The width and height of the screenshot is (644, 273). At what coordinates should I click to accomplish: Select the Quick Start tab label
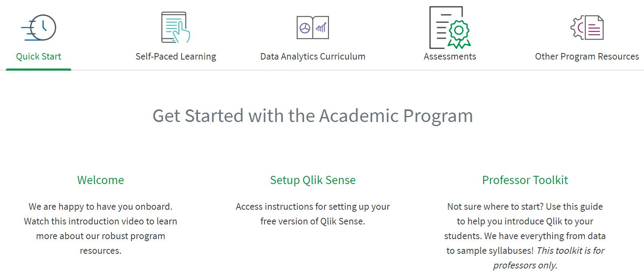tap(38, 56)
